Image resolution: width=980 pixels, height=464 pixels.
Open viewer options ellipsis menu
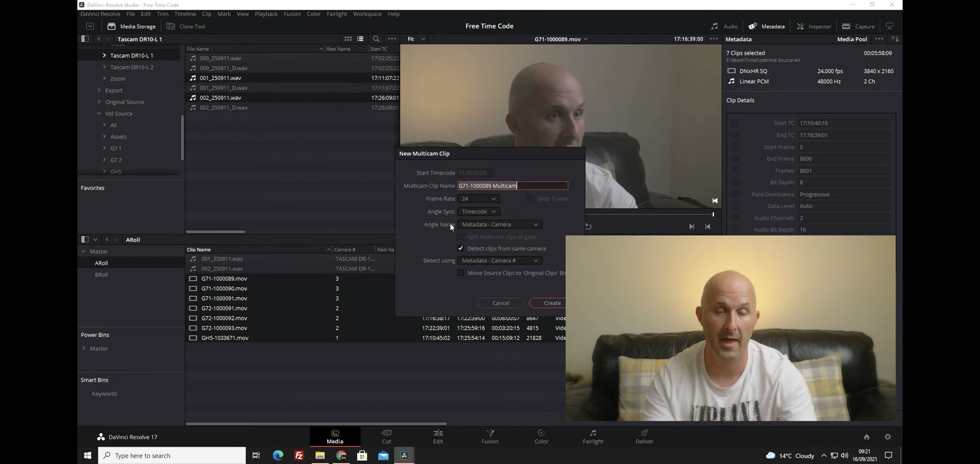click(x=714, y=39)
